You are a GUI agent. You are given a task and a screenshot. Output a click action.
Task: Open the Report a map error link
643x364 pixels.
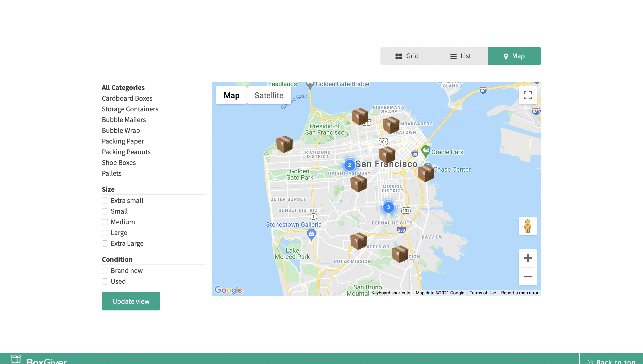[520, 293]
